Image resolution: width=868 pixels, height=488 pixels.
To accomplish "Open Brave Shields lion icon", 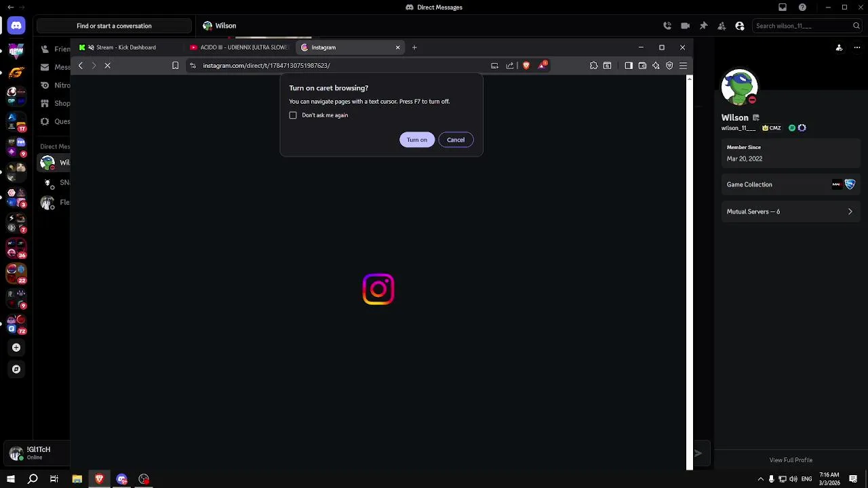I will (x=526, y=66).
